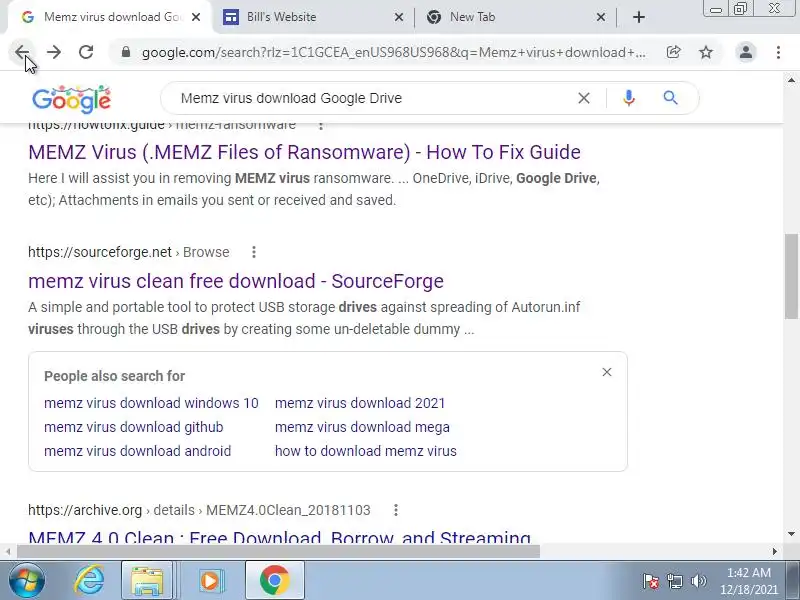
Task: Search memz virus download windows 10
Action: (x=151, y=403)
